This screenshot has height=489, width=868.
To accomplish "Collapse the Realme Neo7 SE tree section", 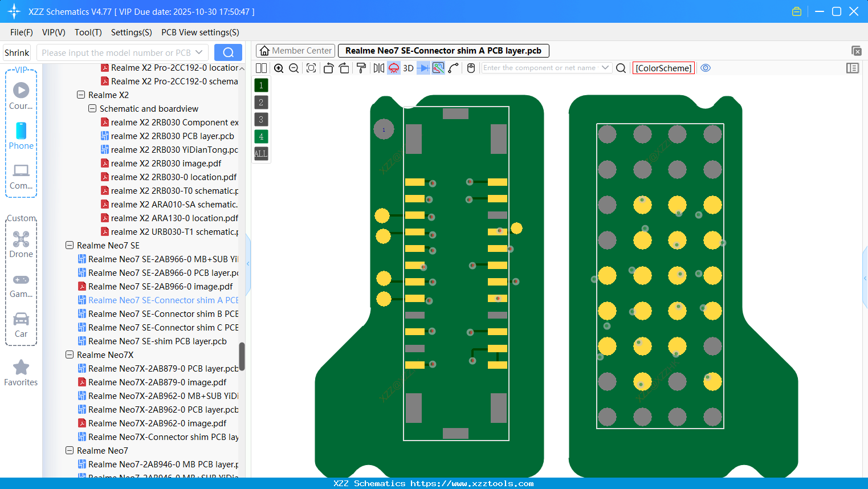I will [70, 245].
